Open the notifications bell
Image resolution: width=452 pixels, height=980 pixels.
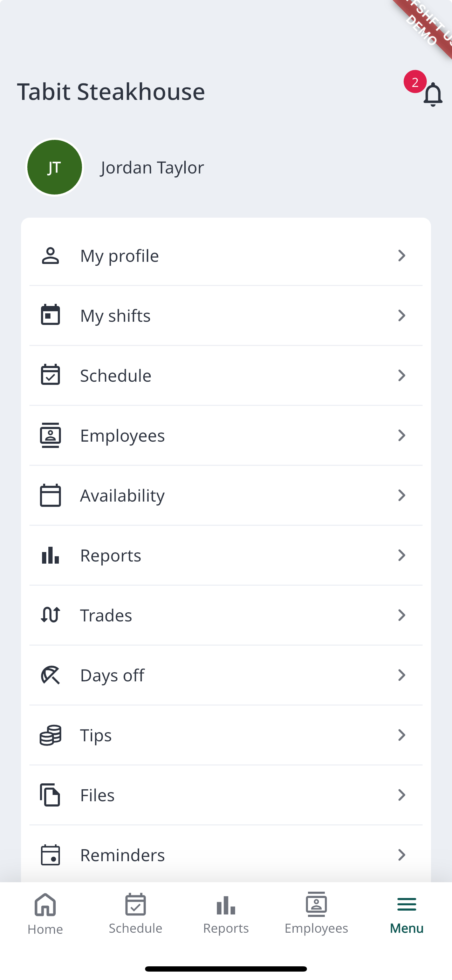[433, 94]
